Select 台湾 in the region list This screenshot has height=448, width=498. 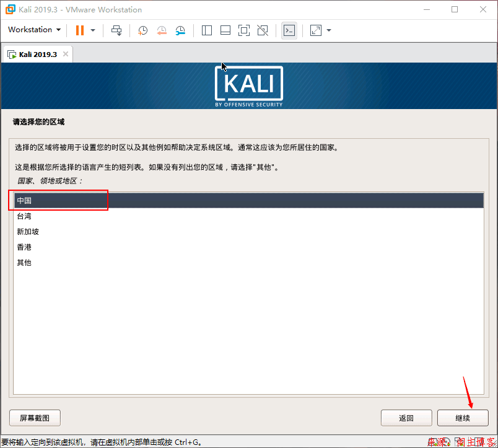click(248, 216)
